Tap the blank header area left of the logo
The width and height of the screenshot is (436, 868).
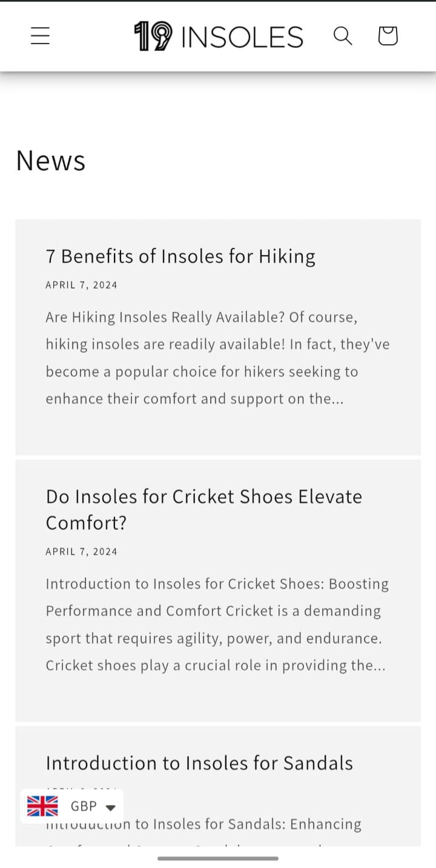coord(91,36)
